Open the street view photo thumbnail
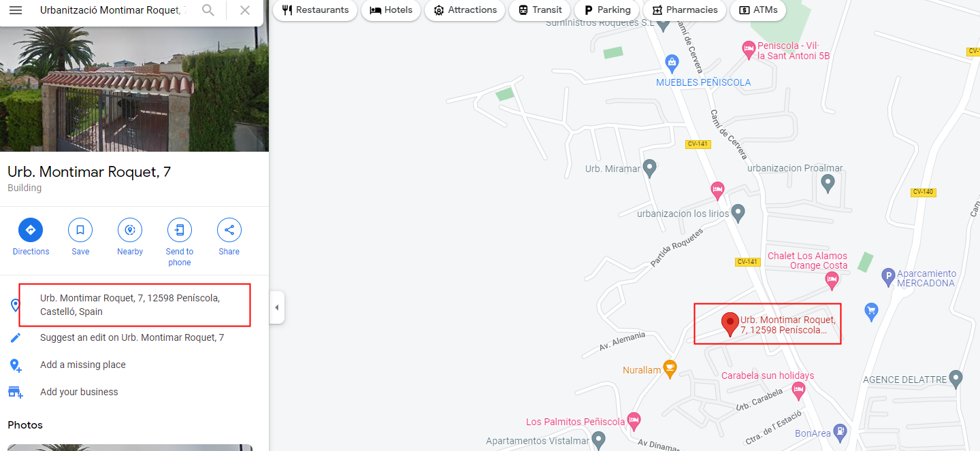The image size is (980, 451). [x=134, y=88]
